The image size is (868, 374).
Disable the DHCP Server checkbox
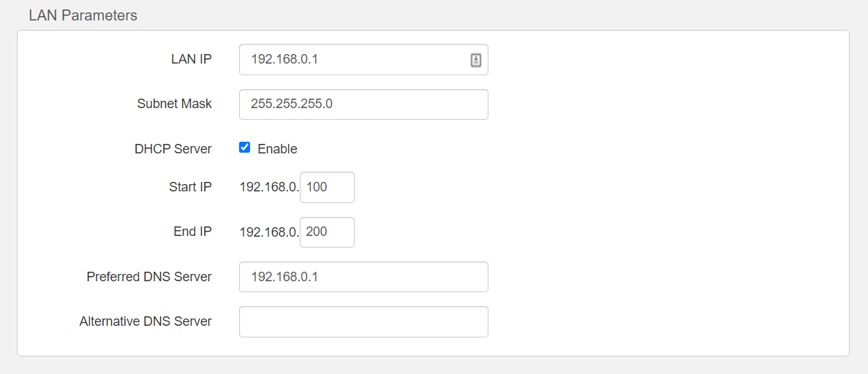click(245, 148)
